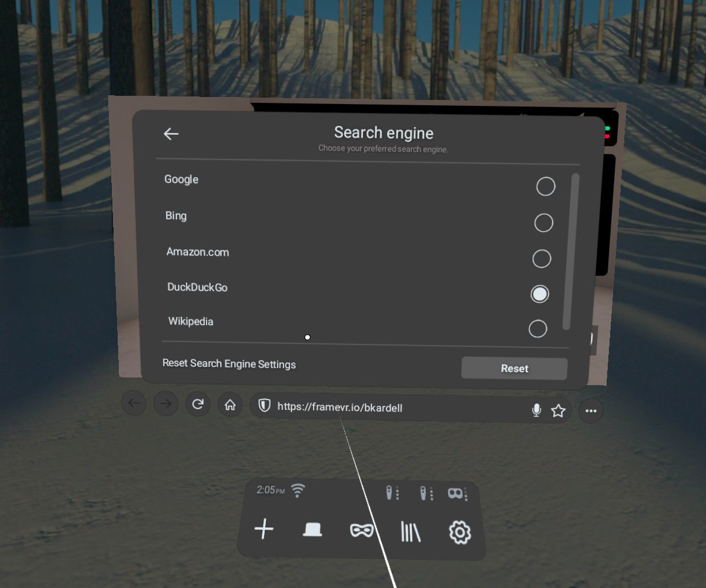
Task: Choose Amazon.com radio option
Action: tap(541, 259)
